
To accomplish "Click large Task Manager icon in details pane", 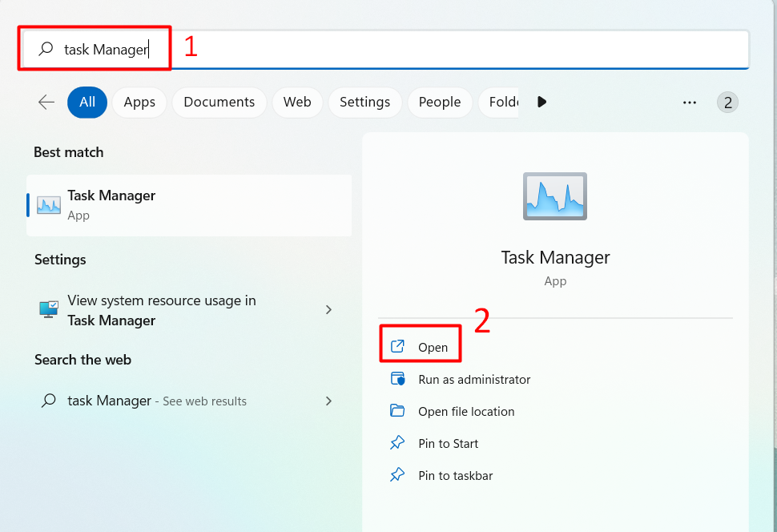I will click(555, 196).
